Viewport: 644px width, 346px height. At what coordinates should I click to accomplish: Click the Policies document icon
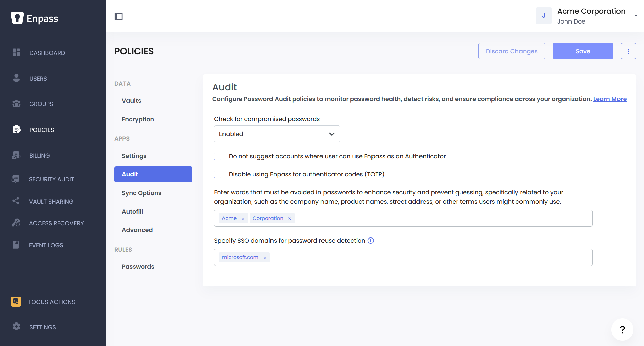coord(16,129)
